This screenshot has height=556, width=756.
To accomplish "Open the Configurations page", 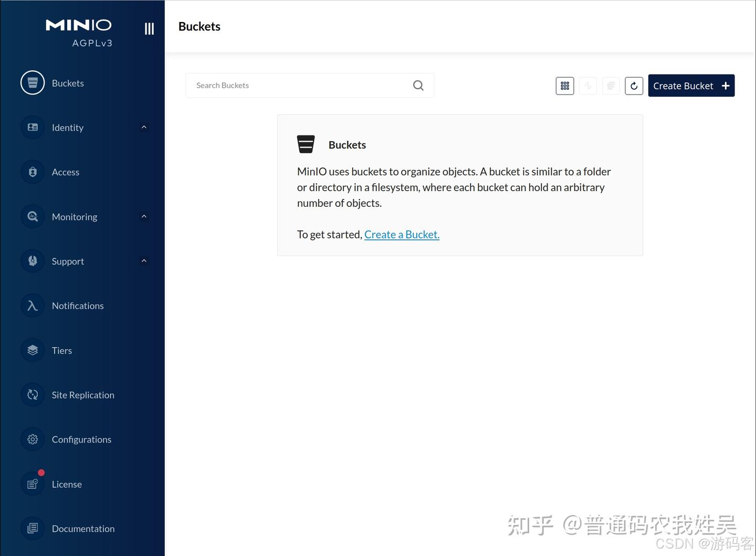I will pos(81,439).
